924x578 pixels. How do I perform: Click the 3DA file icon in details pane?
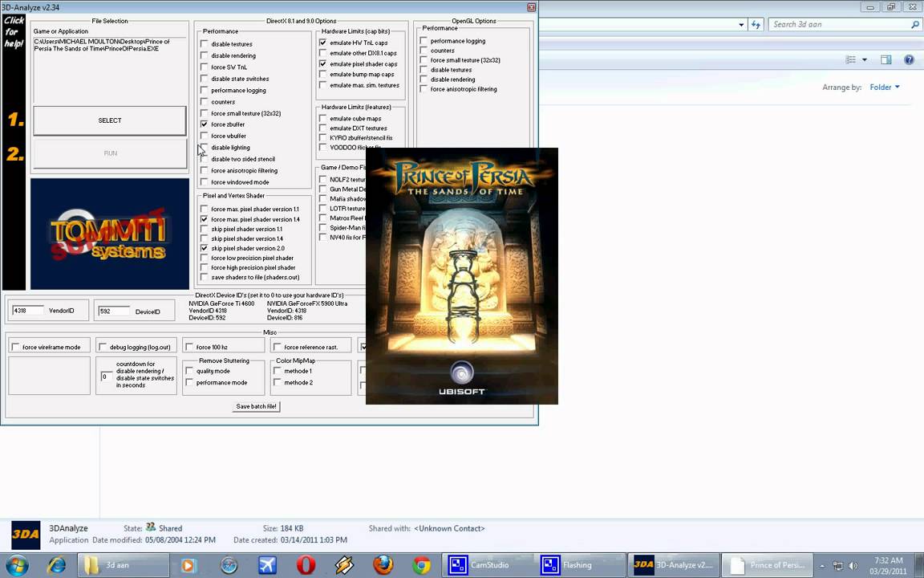(x=26, y=535)
